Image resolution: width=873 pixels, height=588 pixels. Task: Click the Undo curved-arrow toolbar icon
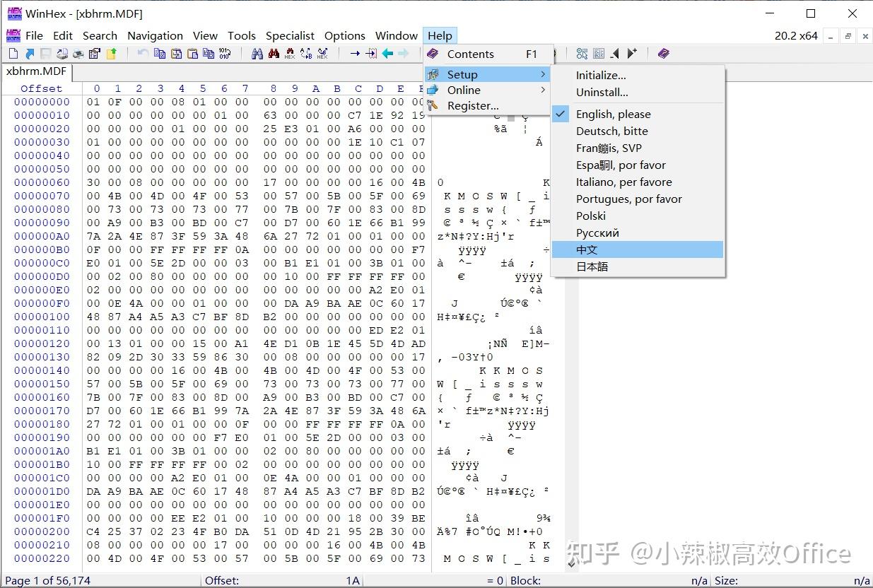[143, 54]
